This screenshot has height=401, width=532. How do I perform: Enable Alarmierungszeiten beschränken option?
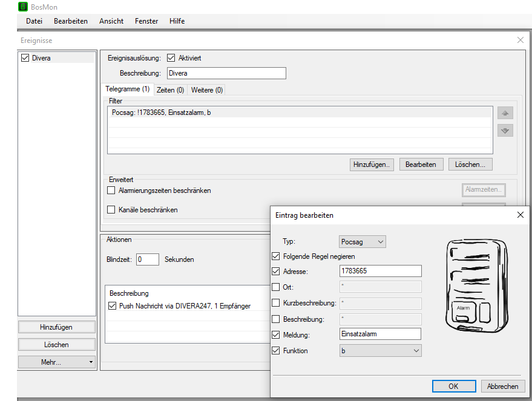[111, 191]
